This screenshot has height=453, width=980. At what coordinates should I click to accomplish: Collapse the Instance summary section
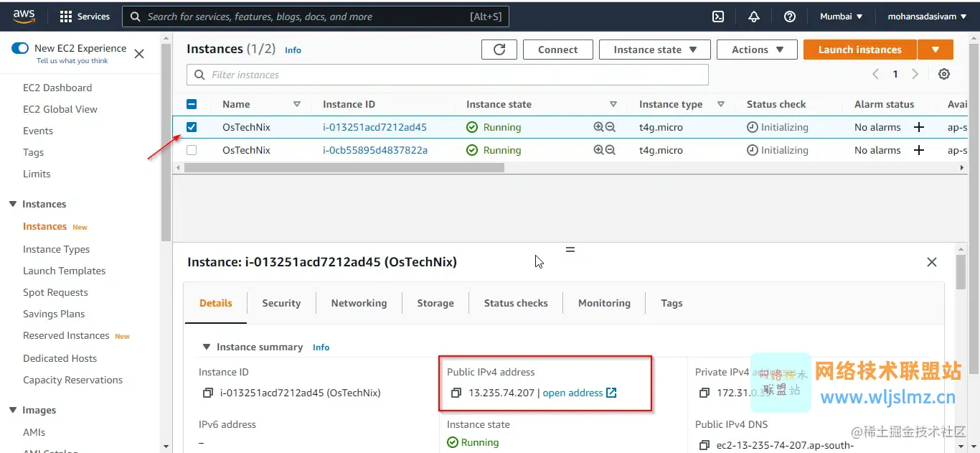207,347
